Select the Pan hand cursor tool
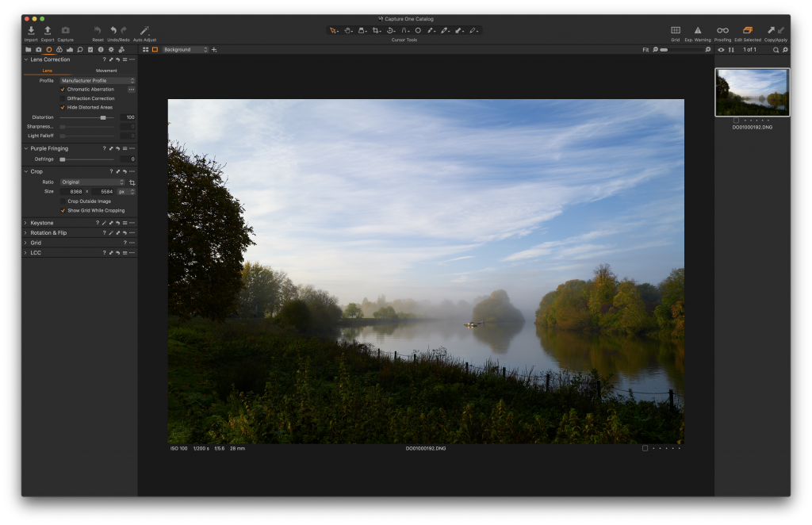 click(x=348, y=31)
